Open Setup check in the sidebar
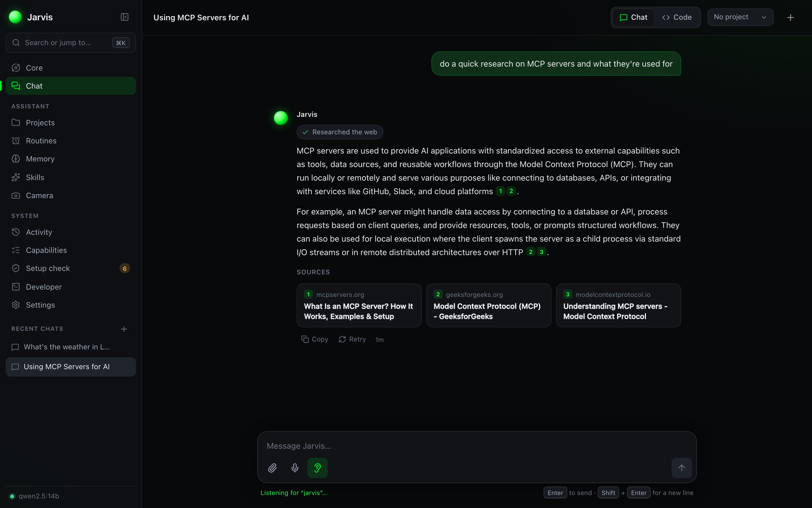This screenshot has height=508, width=812. point(71,268)
